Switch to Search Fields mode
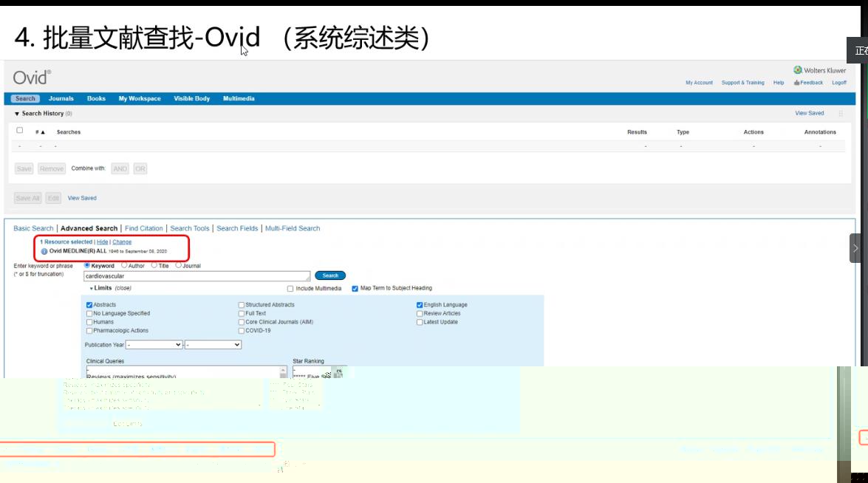This screenshot has width=868, height=483. [x=237, y=228]
